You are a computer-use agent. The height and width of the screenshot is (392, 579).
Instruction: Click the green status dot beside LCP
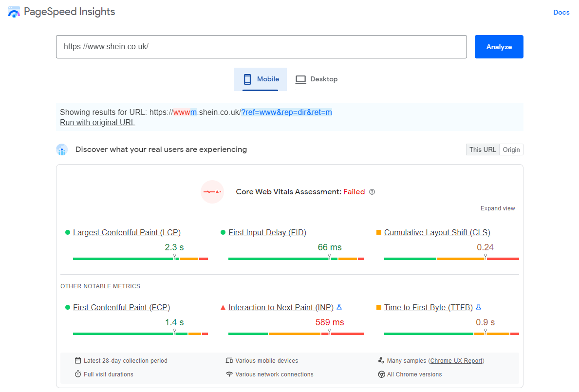tap(68, 233)
